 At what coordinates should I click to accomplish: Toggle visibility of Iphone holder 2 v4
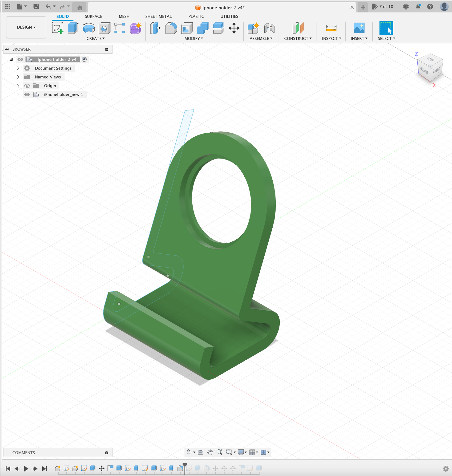point(20,60)
